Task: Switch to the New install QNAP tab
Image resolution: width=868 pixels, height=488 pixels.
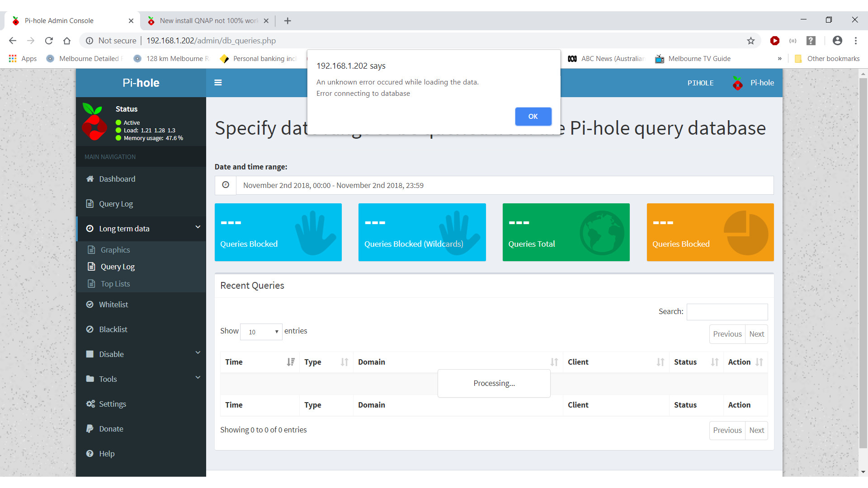Action: [208, 21]
